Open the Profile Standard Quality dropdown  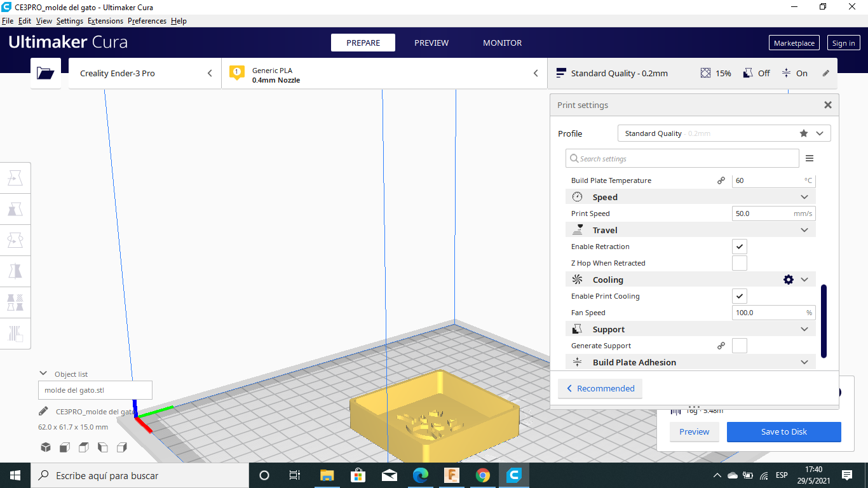tap(724, 133)
